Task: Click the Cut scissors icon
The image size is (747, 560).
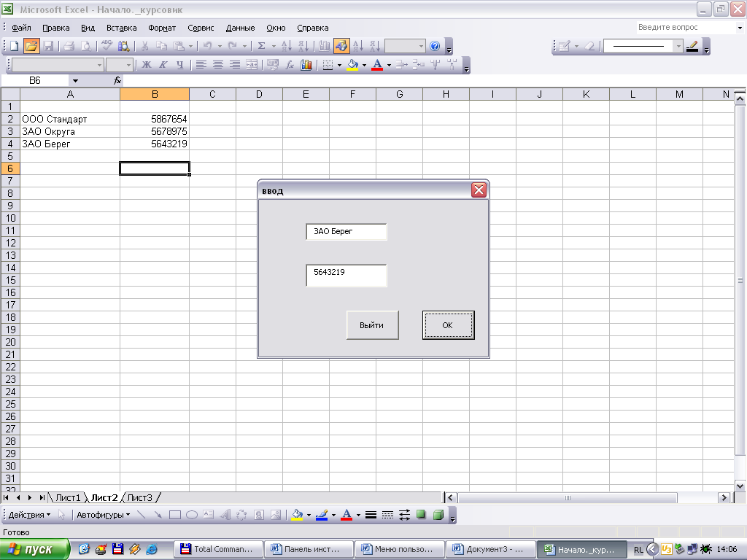Action: [145, 46]
